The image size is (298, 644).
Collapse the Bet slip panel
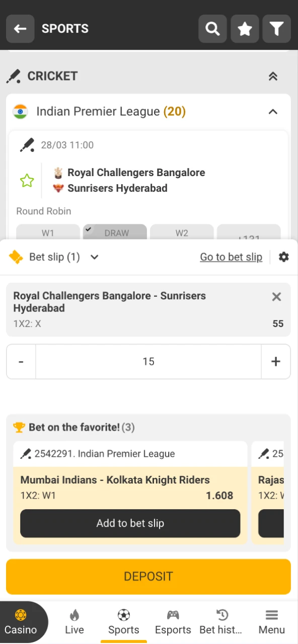click(94, 257)
